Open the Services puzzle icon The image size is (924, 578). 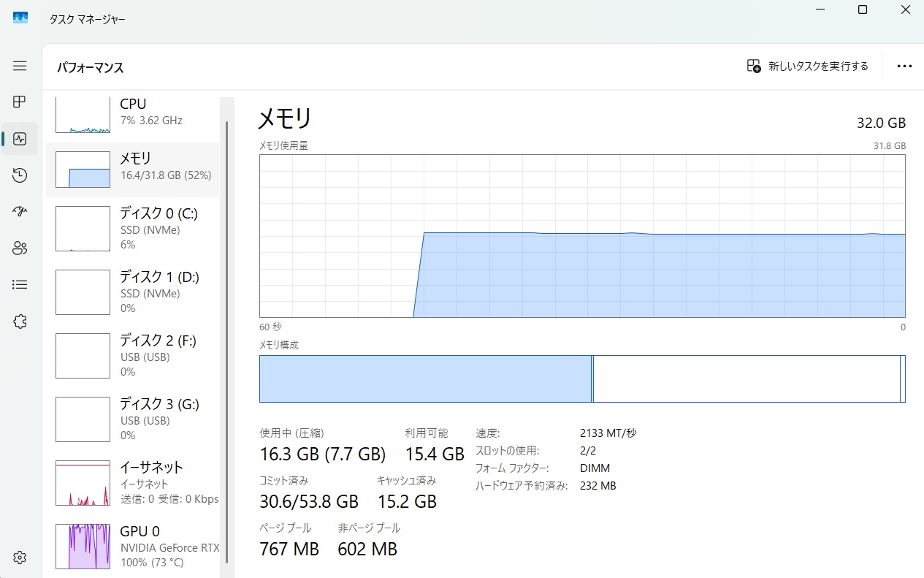click(20, 322)
